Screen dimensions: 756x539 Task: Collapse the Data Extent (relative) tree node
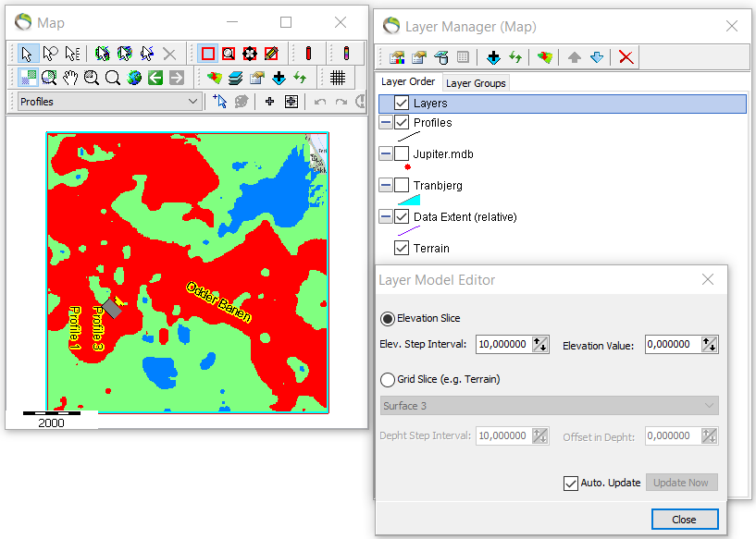click(x=383, y=216)
